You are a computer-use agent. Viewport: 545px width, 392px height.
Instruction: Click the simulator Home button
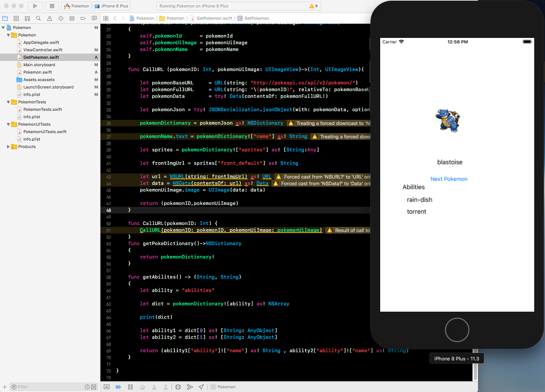(457, 330)
